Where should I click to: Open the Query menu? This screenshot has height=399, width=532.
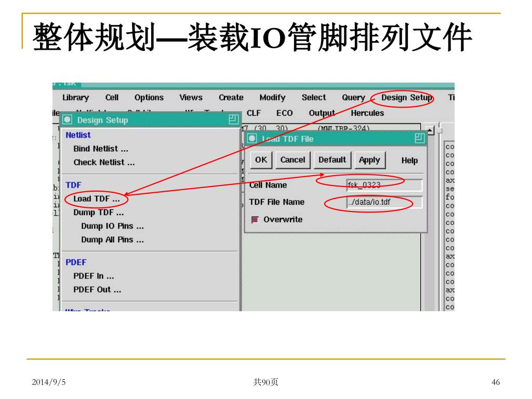[353, 98]
